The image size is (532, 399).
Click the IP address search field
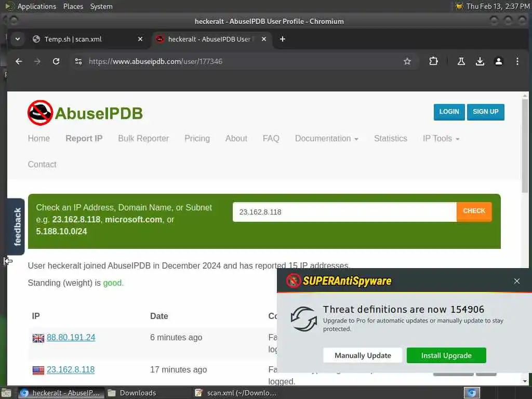pyautogui.click(x=344, y=212)
